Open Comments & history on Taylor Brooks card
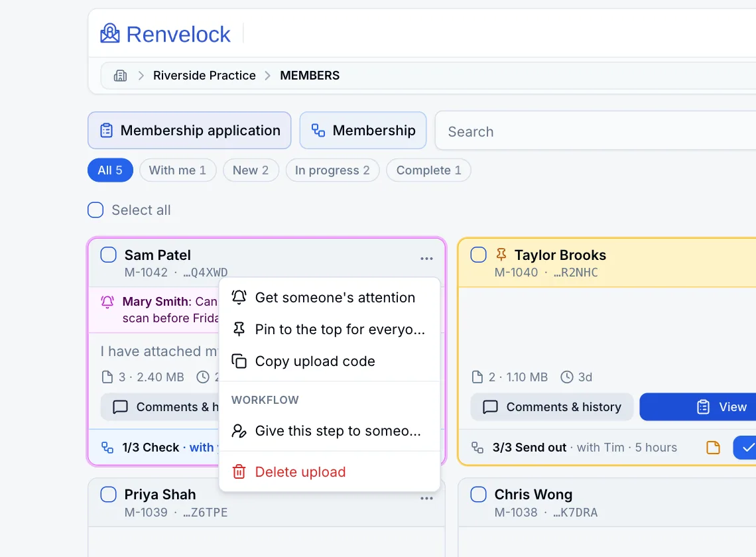 pos(552,407)
